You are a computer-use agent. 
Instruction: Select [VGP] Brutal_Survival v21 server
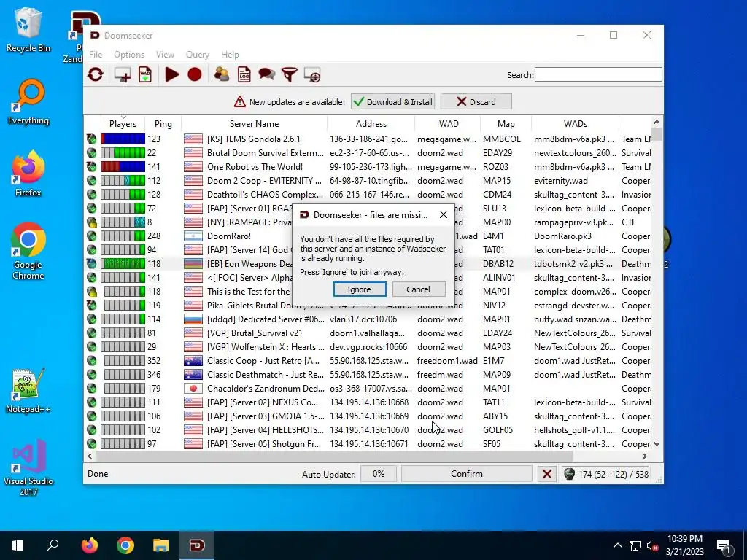(x=368, y=332)
